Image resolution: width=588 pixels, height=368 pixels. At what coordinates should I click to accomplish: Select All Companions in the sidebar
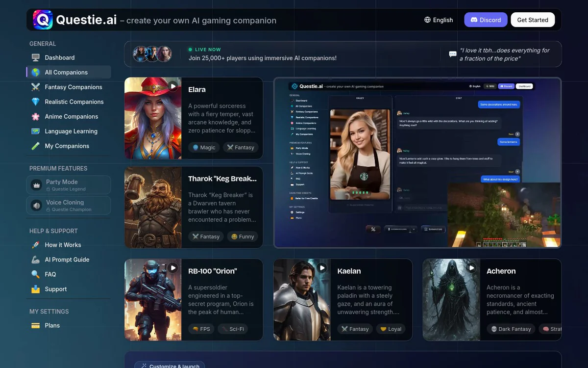(x=69, y=72)
